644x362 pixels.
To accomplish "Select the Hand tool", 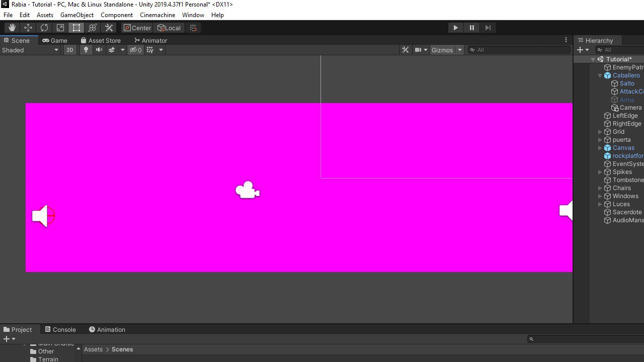I will (12, 28).
